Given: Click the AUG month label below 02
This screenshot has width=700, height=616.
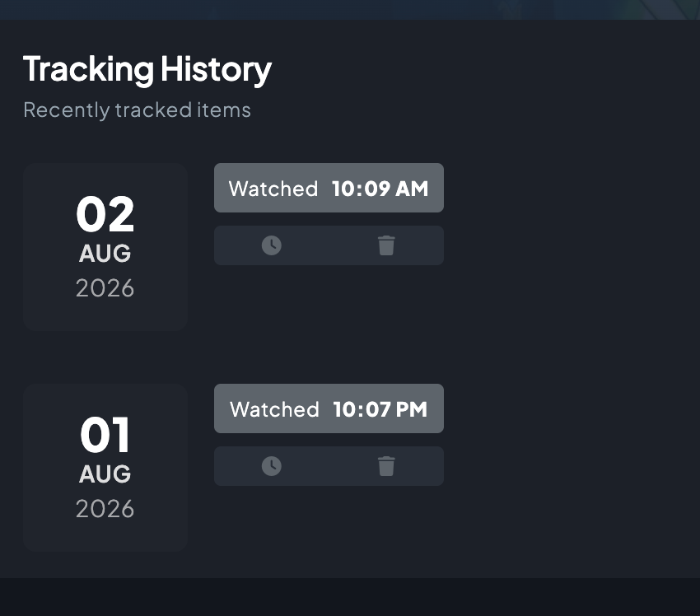Looking at the screenshot, I should (105, 254).
